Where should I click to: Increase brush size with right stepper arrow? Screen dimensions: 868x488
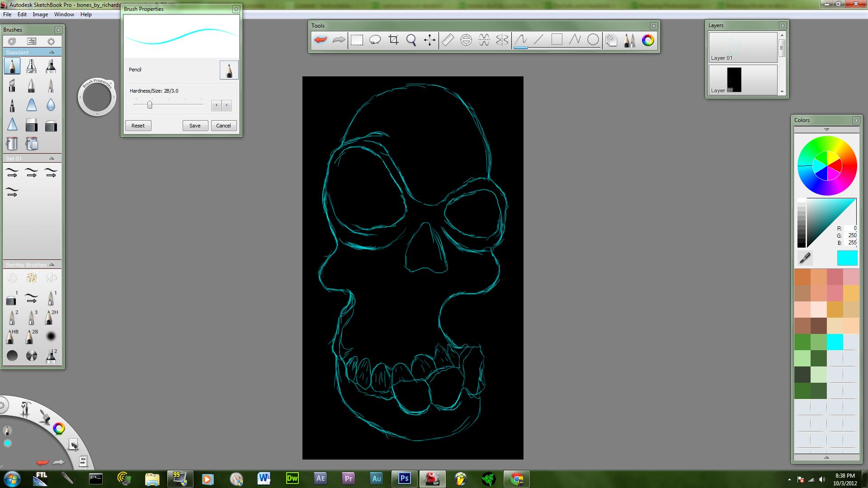coord(226,105)
